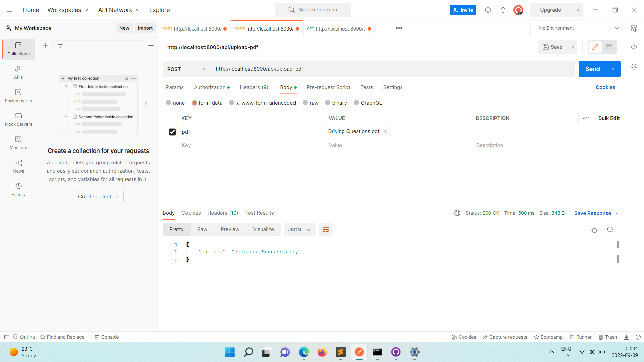This screenshot has height=362, width=644.
Task: Click the Send button
Action: [x=592, y=69]
